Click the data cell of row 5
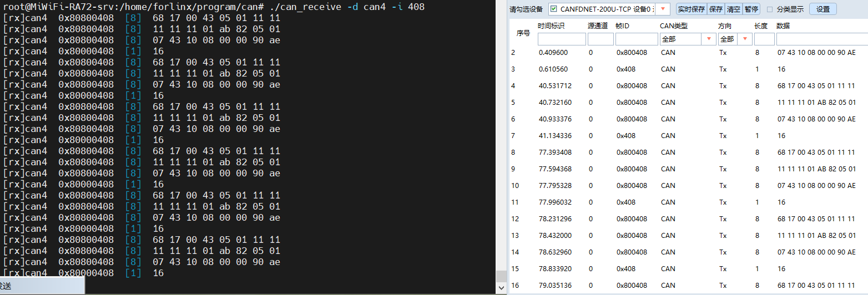Screen dimensions: 868x295 coord(816,103)
